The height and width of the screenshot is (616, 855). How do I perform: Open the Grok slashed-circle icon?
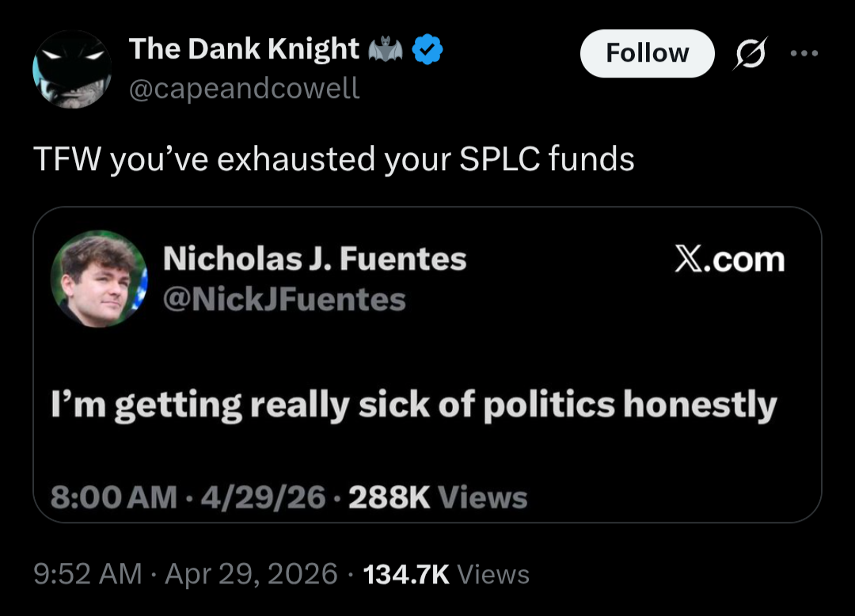coord(750,53)
